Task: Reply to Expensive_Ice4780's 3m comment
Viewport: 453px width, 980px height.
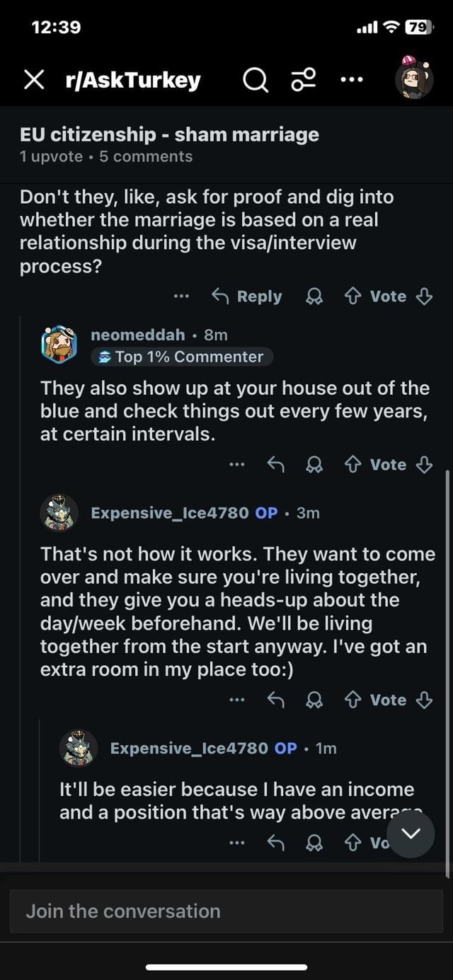Action: coord(275,700)
